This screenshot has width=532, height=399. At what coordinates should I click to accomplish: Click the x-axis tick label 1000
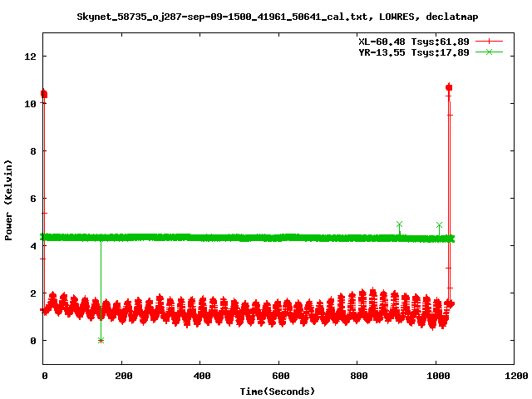pos(438,376)
